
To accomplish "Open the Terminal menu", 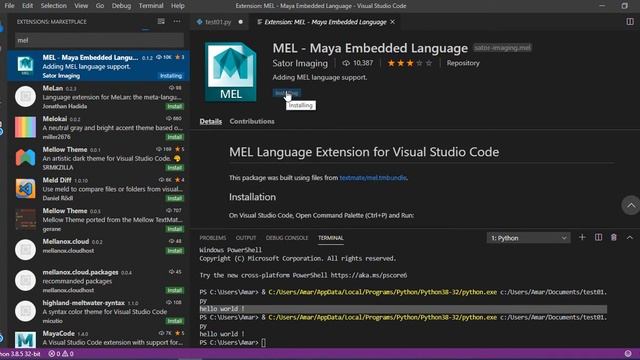I will (x=151, y=6).
